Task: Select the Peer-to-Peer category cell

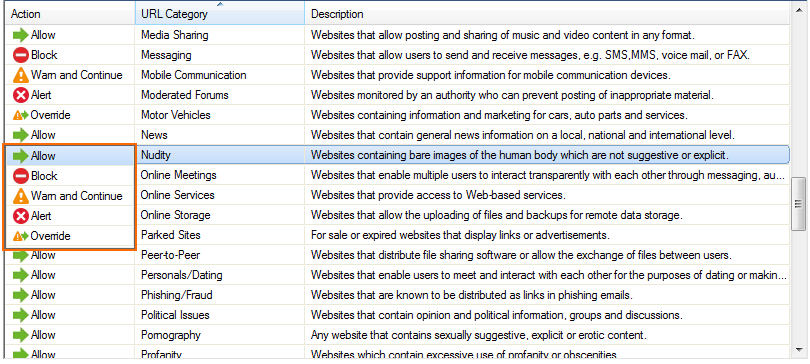Action: (x=220, y=255)
